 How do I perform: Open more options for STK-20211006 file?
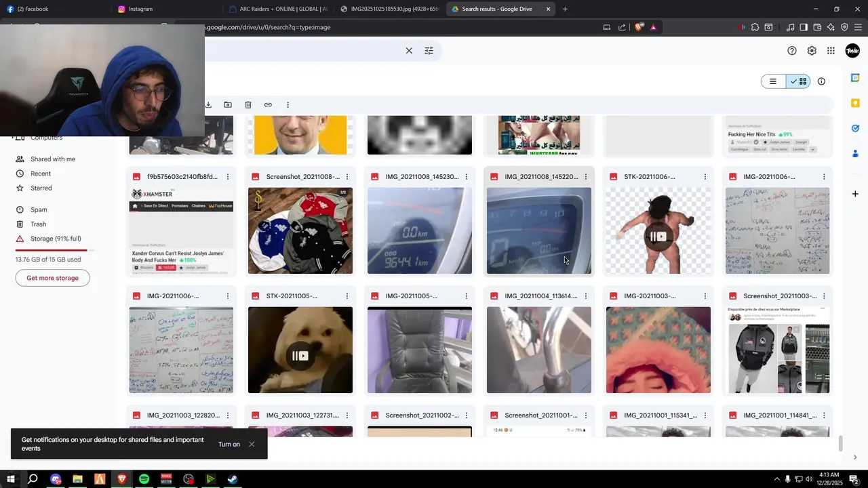[705, 177]
